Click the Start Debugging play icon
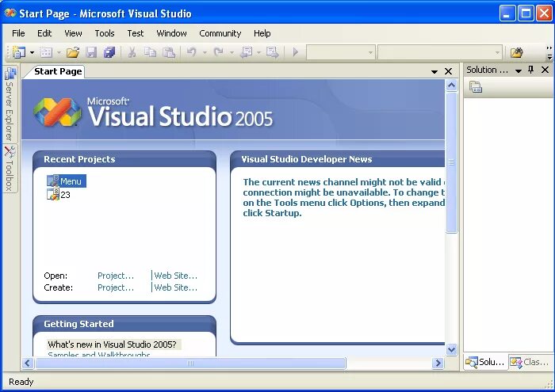555x392 pixels. [x=296, y=53]
